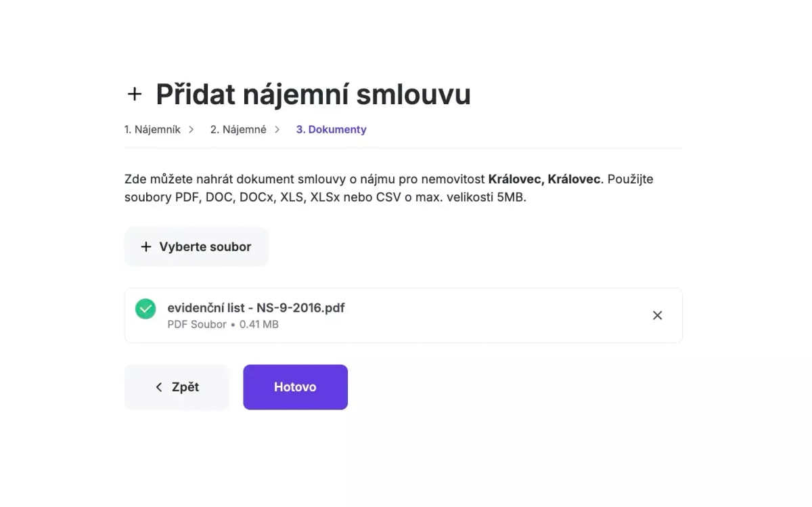Click the green checkmark on the uploaded file
The height and width of the screenshot is (507, 812).
coord(145,309)
